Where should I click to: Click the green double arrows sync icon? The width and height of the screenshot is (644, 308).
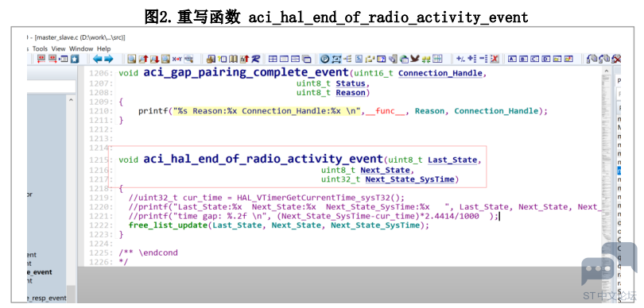click(426, 60)
